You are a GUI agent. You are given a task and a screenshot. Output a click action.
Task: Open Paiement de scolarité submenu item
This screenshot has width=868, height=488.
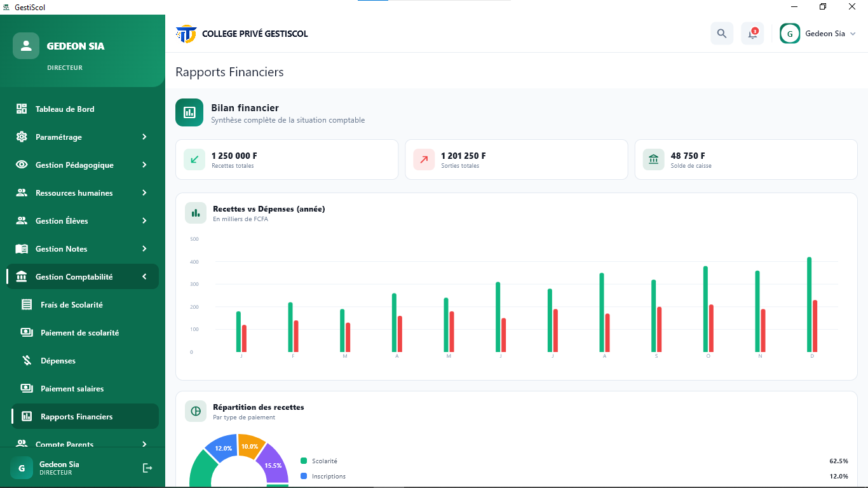click(x=85, y=332)
